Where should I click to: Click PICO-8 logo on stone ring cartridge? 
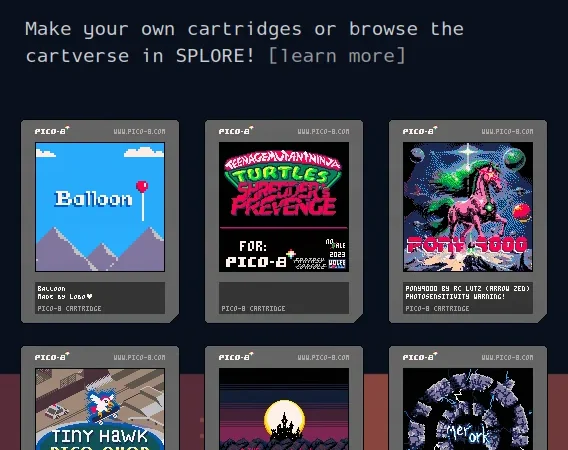point(420,357)
